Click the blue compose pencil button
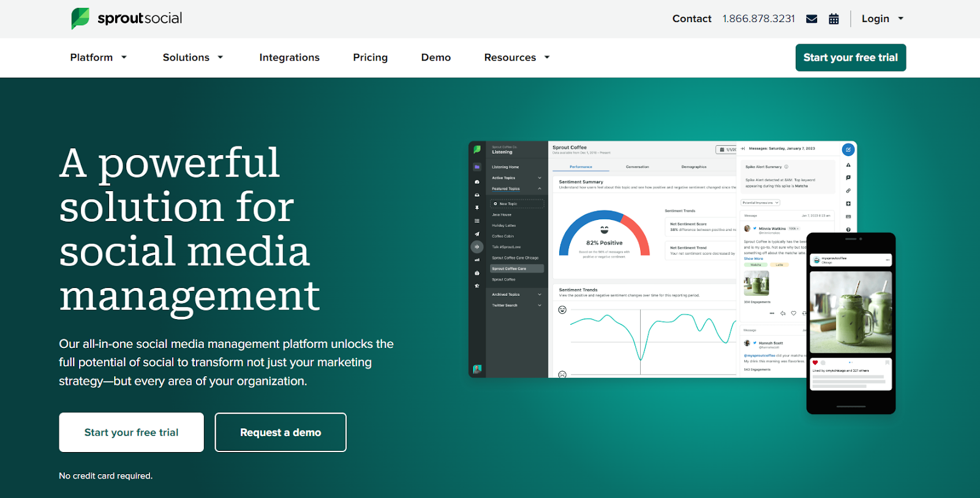980x498 pixels. [x=848, y=149]
